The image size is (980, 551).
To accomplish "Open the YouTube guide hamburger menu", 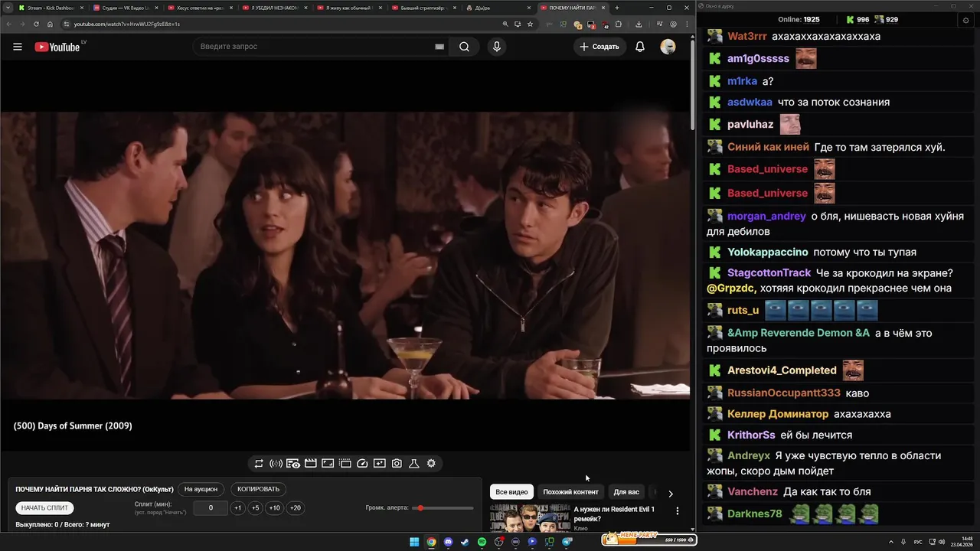I will coord(18,47).
